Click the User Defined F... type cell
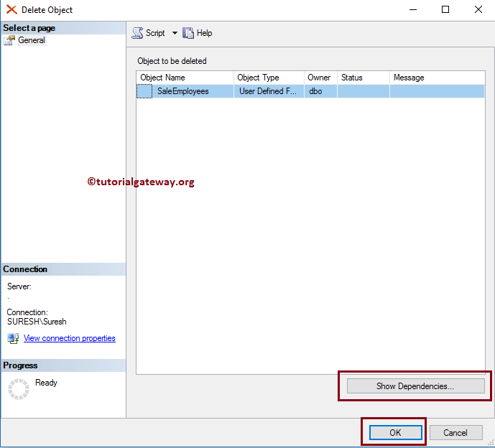Image resolution: width=495 pixels, height=448 pixels. click(x=269, y=91)
